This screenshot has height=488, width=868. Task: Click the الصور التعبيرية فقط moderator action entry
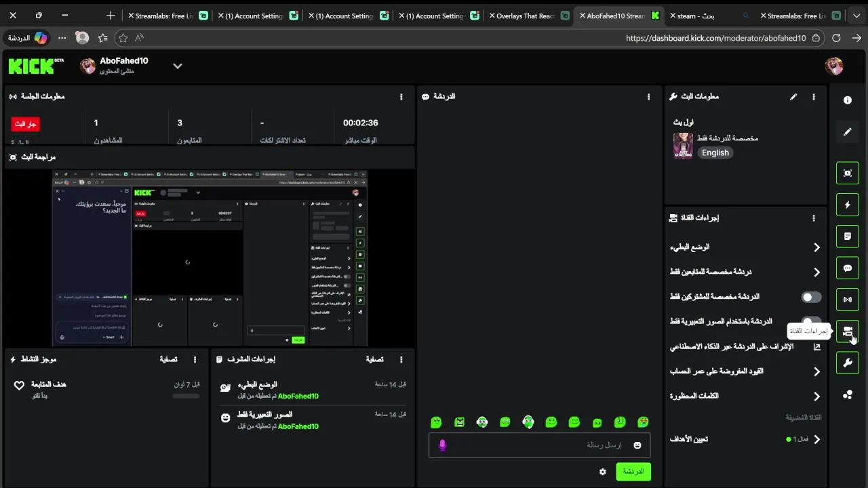[313, 420]
